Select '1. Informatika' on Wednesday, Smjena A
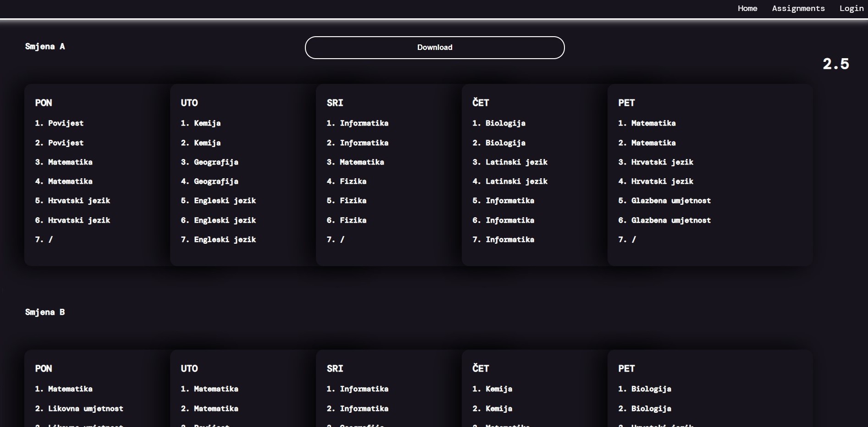This screenshot has height=427, width=868. point(358,123)
